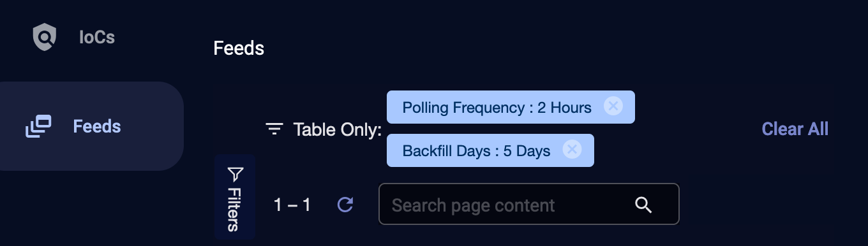Select the Feeds sidebar navigation label
Screen dimensions: 868x246
[97, 126]
